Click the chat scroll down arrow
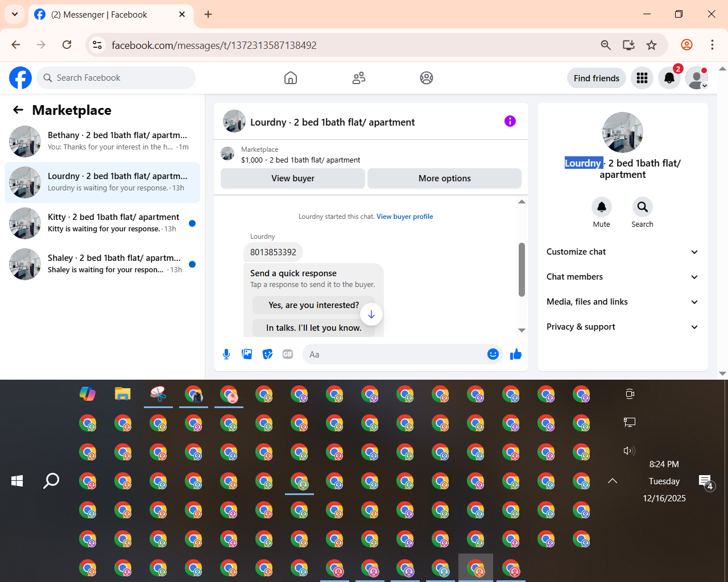728x582 pixels. tap(522, 330)
